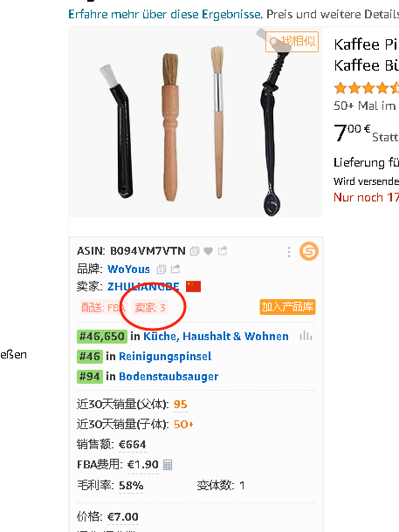The height and width of the screenshot is (532, 399).
Task: Click the China flag next to seller
Action: (x=193, y=286)
